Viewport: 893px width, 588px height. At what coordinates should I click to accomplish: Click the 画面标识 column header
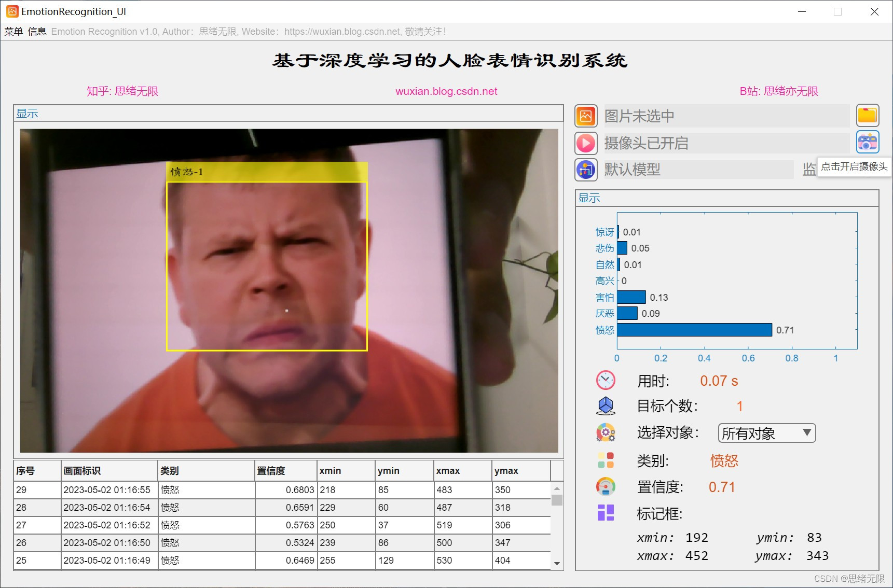click(x=109, y=471)
